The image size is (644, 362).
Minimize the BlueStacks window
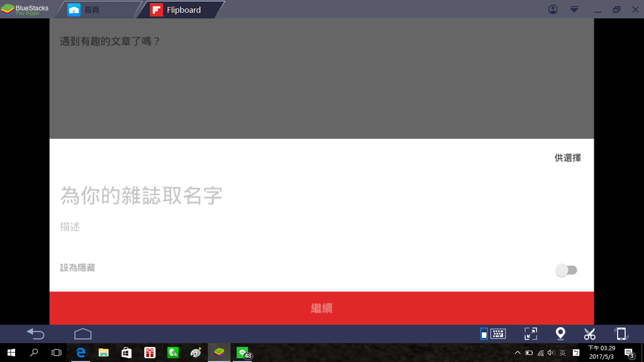[597, 10]
